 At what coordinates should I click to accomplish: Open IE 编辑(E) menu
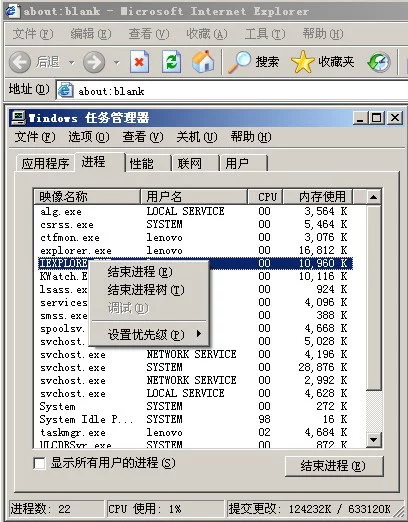91,34
